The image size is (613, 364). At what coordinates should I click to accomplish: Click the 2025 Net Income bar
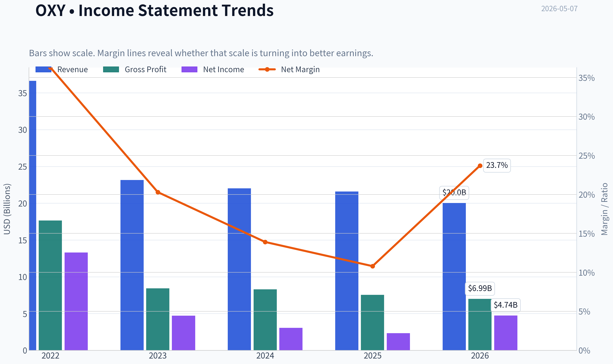click(x=398, y=342)
